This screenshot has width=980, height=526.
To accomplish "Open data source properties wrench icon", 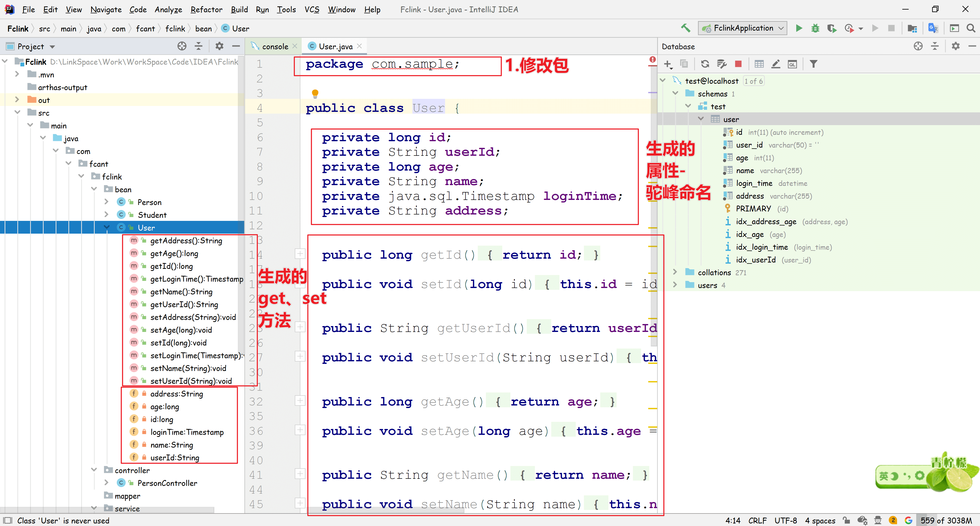I will click(722, 64).
